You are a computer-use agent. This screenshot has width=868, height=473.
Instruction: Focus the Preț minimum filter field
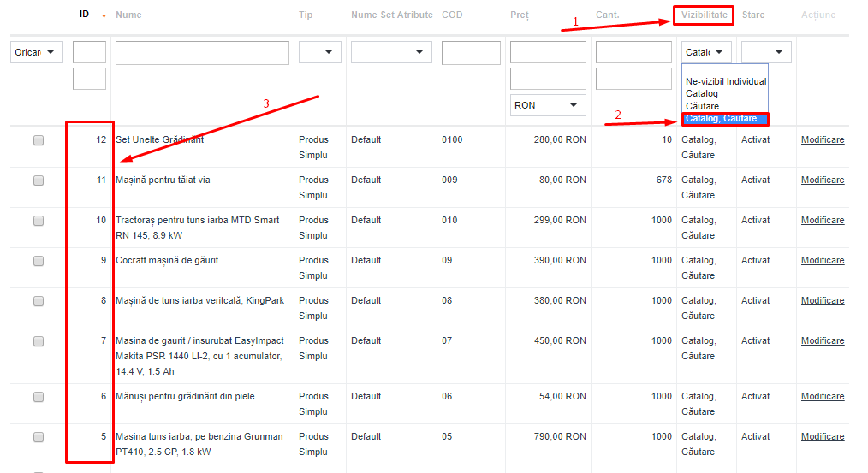point(548,52)
